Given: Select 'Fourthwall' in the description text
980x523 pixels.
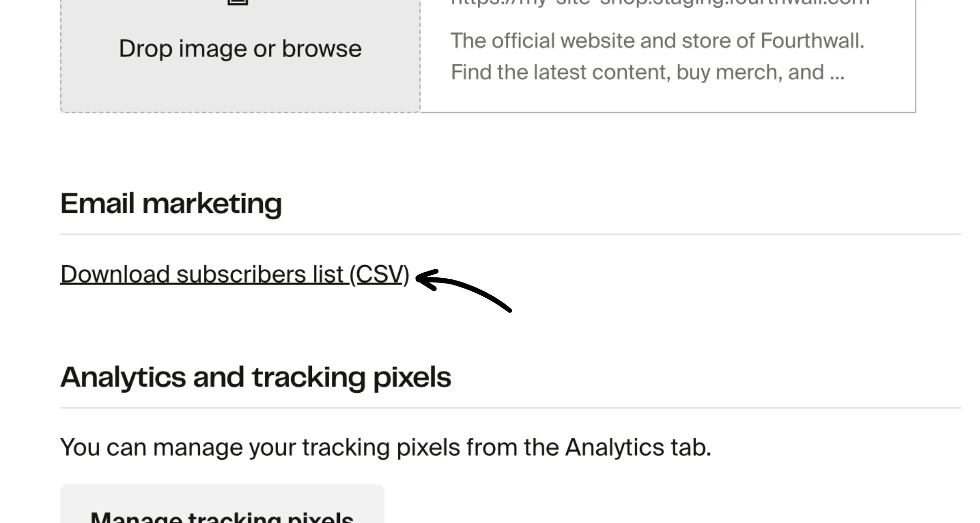Looking at the screenshot, I should click(812, 40).
